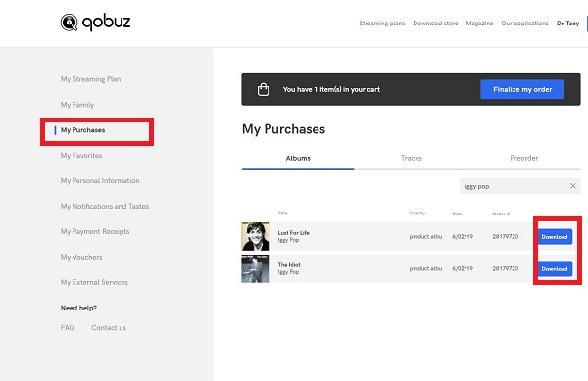The height and width of the screenshot is (381, 588).
Task: Click Lust For Life album cover
Action: [256, 236]
